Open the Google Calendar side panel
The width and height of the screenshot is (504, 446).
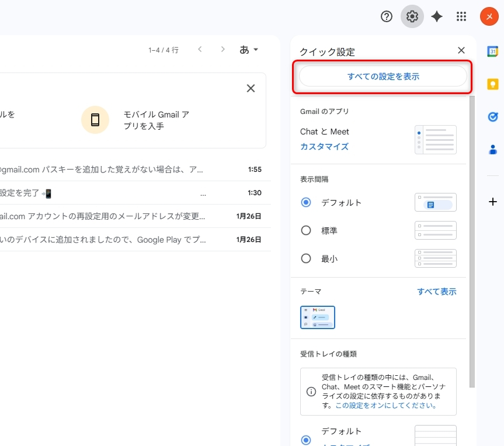point(492,51)
